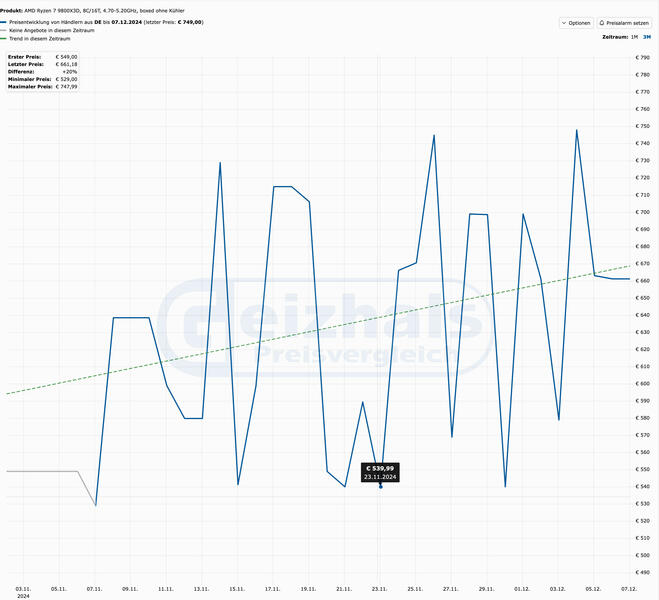The height and width of the screenshot is (600, 659).
Task: Click the Minimaler Preis statistic row
Action: 42,79
